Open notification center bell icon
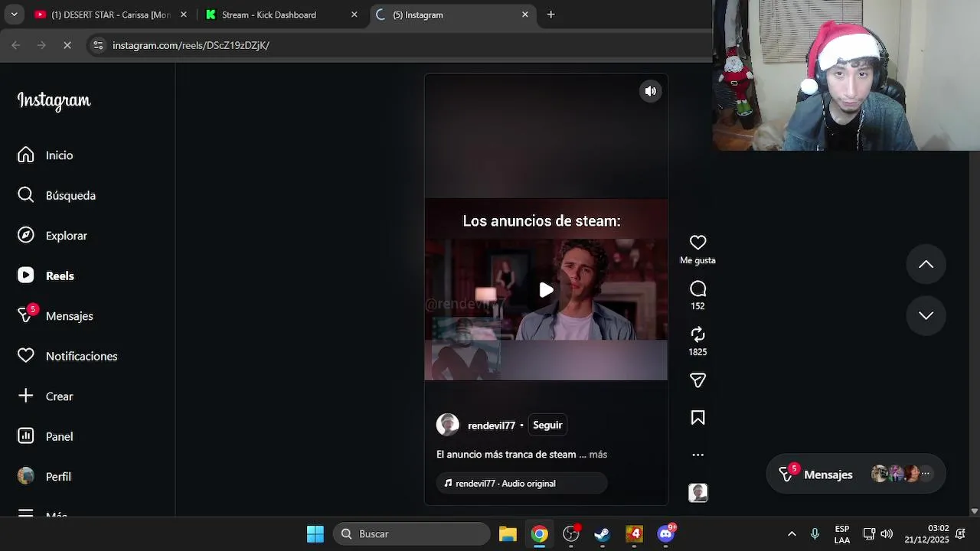 (960, 534)
